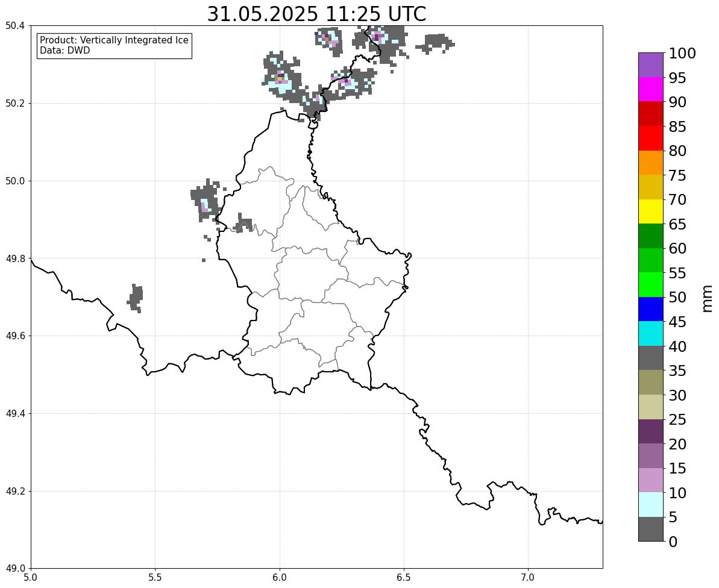Click the y-axis latitude label '50.4'
This screenshot has height=588, width=719.
point(14,26)
